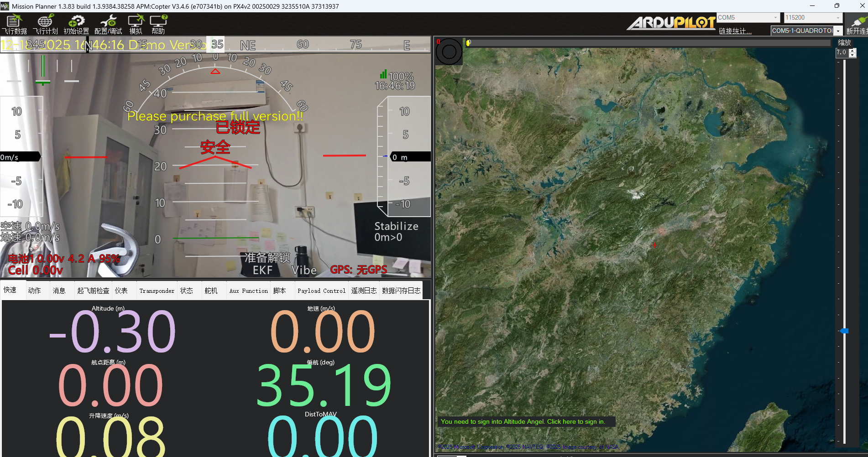Expand the COM5-1-QUADROTOR vehicle dropdown
The width and height of the screenshot is (868, 457).
point(838,31)
